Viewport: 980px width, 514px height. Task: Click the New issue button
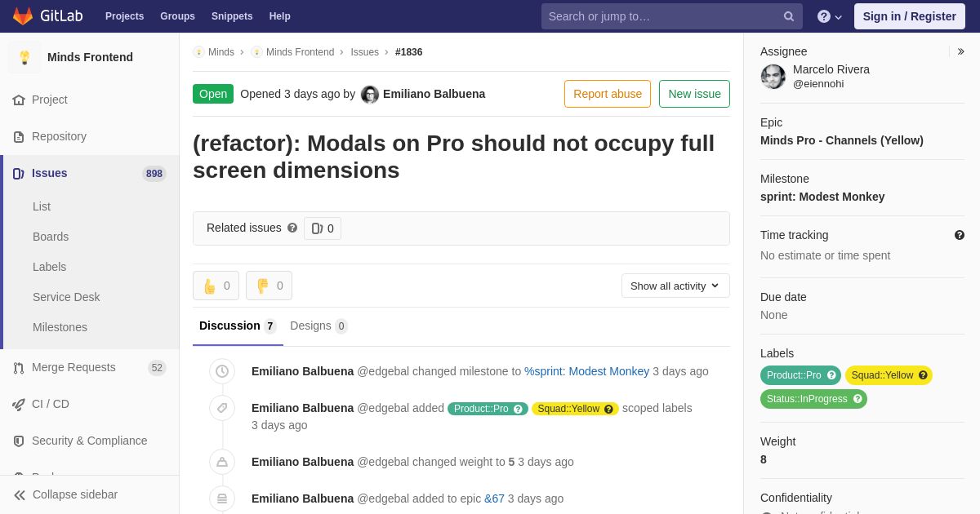(694, 94)
